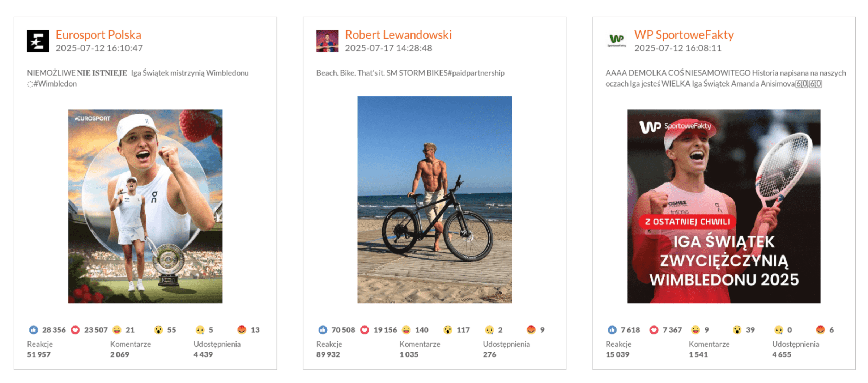Click Robert Lewandowski's avatar image

(x=327, y=41)
